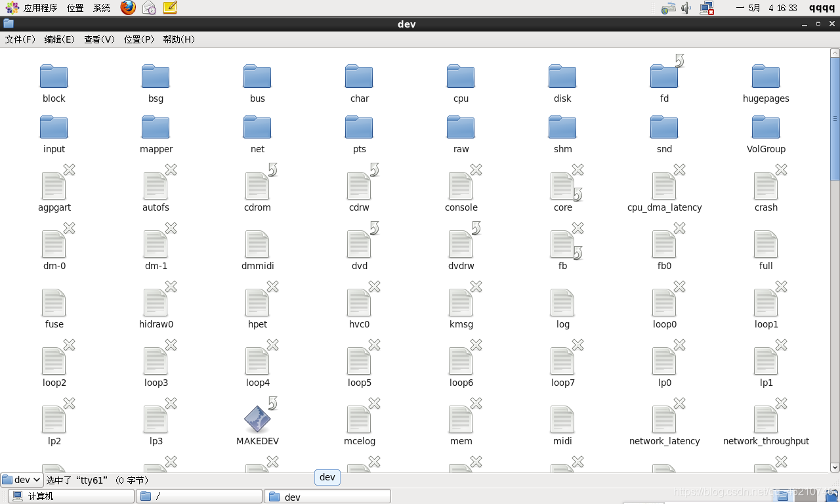Select the cpu_dma_latency file
Viewport: 840px width, 504px height.
664,186
